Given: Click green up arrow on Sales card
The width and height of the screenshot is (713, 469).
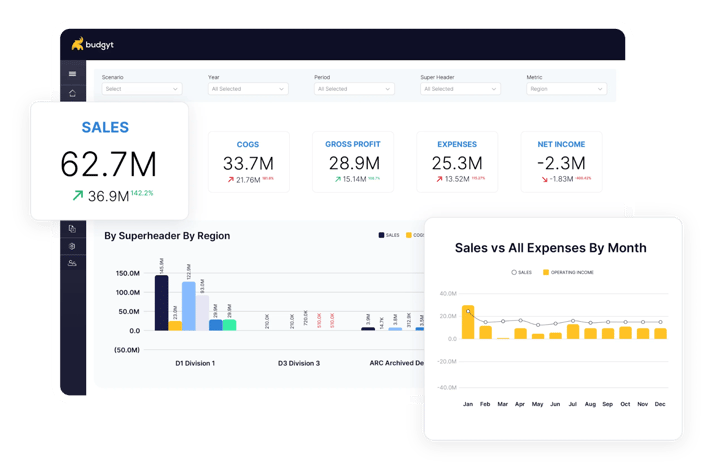Looking at the screenshot, I should [x=76, y=196].
